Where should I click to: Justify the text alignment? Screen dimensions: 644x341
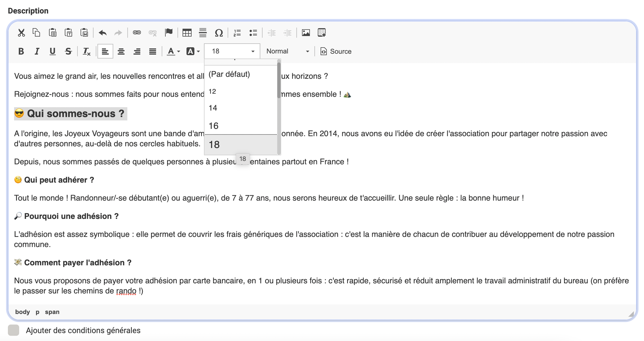click(x=153, y=51)
